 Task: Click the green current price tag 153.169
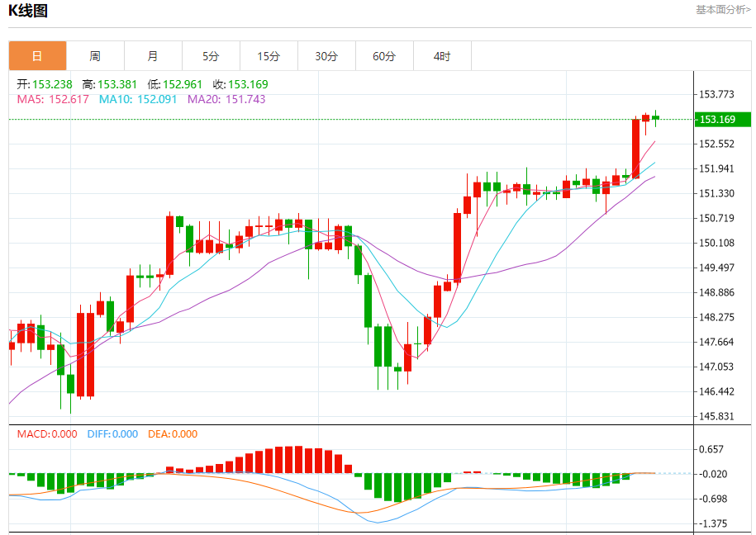[723, 120]
